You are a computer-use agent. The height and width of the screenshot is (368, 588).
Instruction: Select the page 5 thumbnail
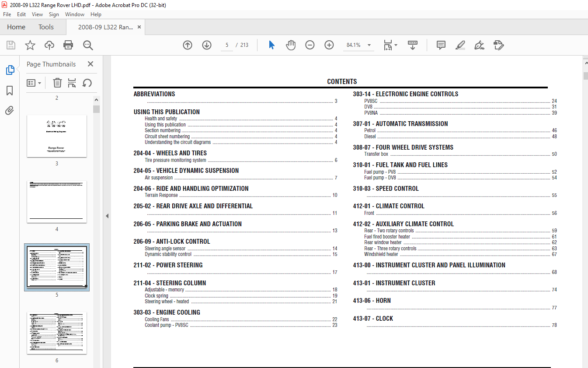tap(57, 267)
